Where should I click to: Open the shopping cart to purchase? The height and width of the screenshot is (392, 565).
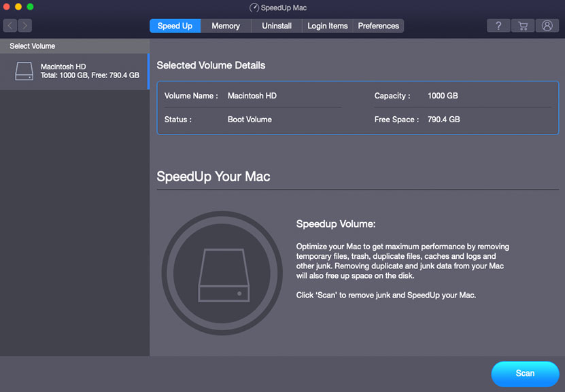point(523,25)
